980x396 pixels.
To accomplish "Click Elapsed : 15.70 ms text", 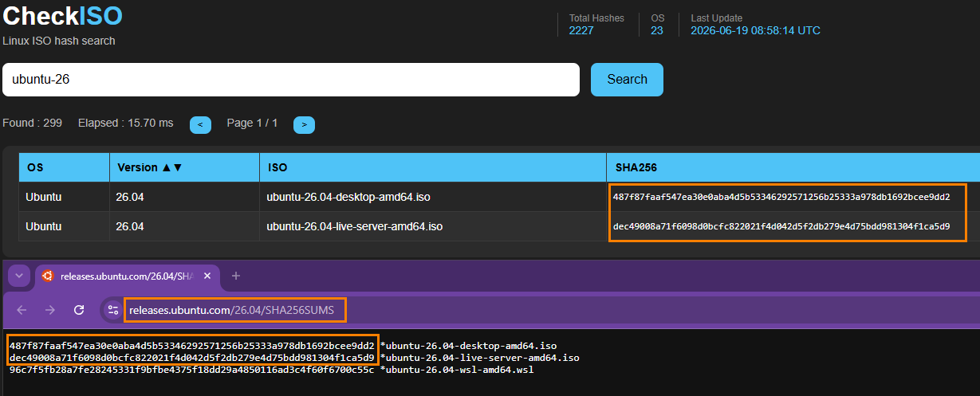I will click(125, 123).
